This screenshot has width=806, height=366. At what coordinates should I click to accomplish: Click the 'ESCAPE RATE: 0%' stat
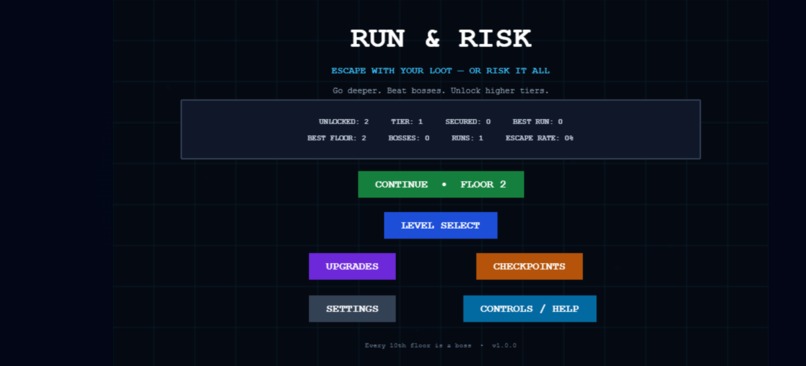coord(539,138)
